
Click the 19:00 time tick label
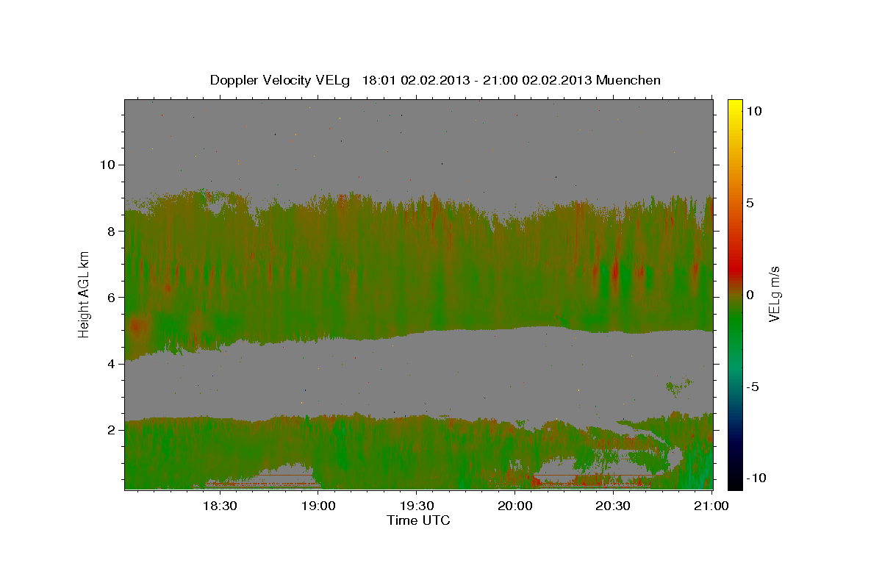click(318, 506)
